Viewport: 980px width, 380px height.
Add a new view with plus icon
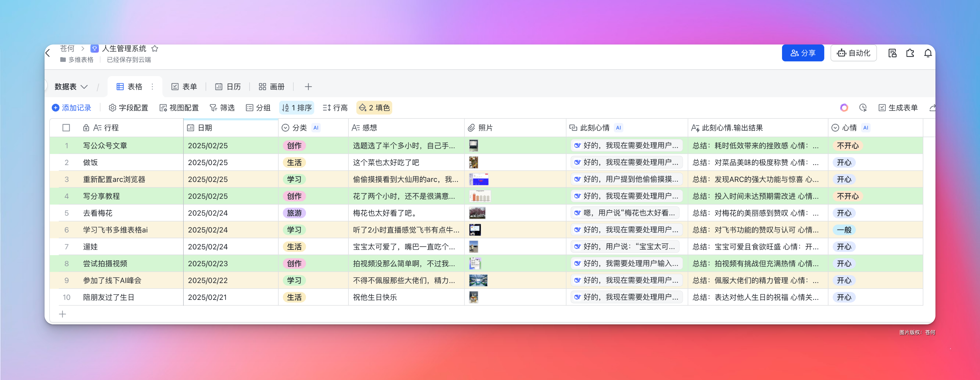pyautogui.click(x=308, y=87)
